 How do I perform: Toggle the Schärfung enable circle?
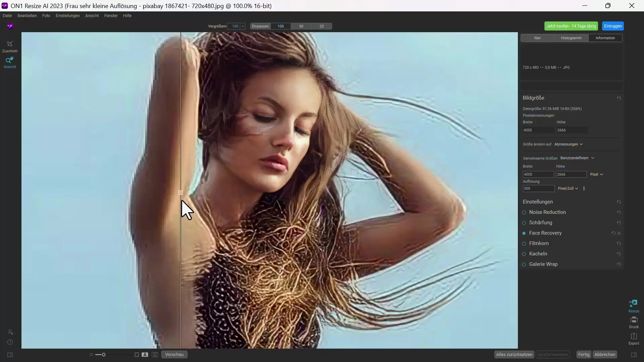pos(524,222)
